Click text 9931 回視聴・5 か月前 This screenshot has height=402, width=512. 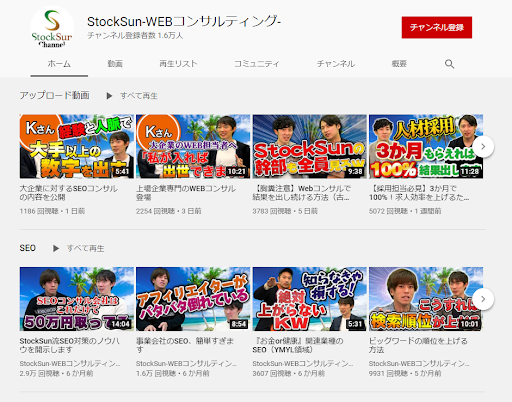pos(405,373)
